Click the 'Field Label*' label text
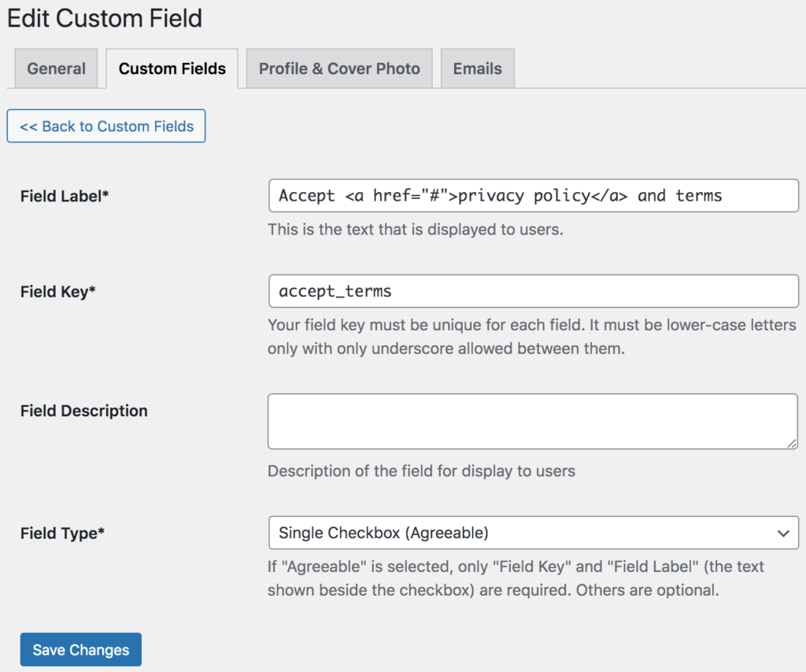This screenshot has height=672, width=806. point(65,196)
